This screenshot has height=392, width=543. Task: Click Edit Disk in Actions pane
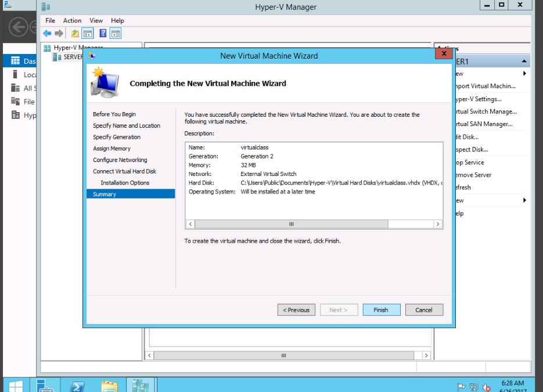tap(467, 137)
